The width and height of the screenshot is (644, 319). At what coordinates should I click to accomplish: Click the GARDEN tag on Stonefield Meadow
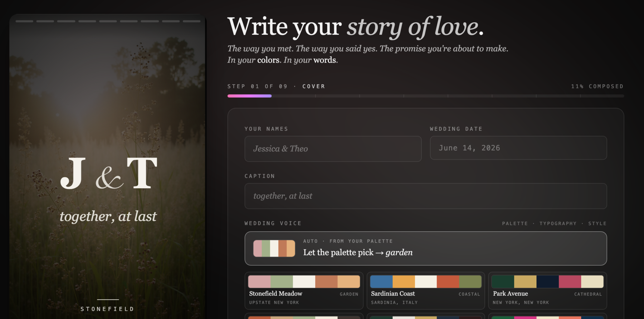click(x=349, y=294)
